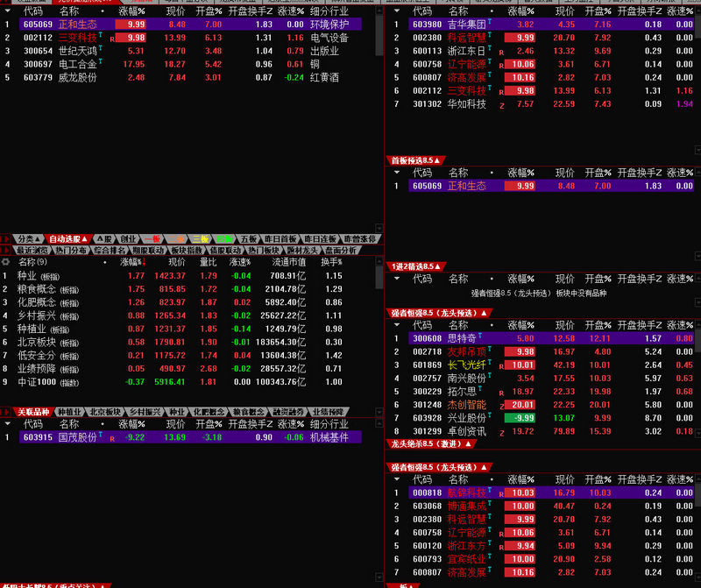This screenshot has width=701, height=588.
Task: Expand 强者恒强8.5 selector above the 思特奇 table
Action: (x=439, y=313)
